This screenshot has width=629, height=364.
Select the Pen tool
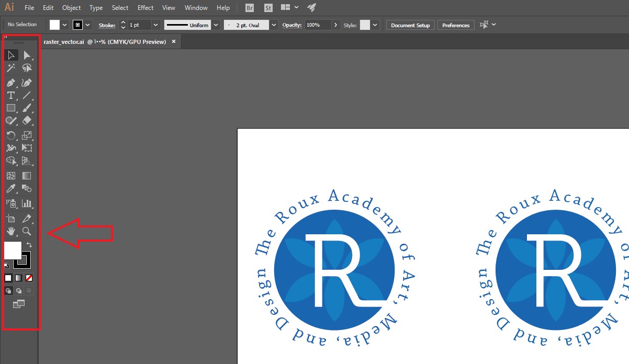pos(11,83)
